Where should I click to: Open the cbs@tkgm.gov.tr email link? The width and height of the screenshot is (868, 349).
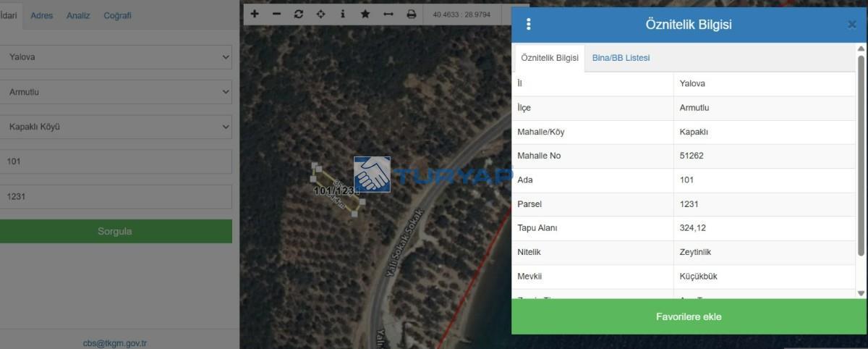click(114, 343)
